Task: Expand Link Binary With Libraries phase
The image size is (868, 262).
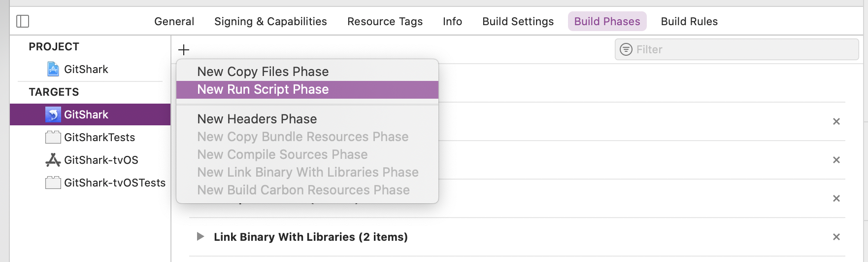Action: (200, 237)
